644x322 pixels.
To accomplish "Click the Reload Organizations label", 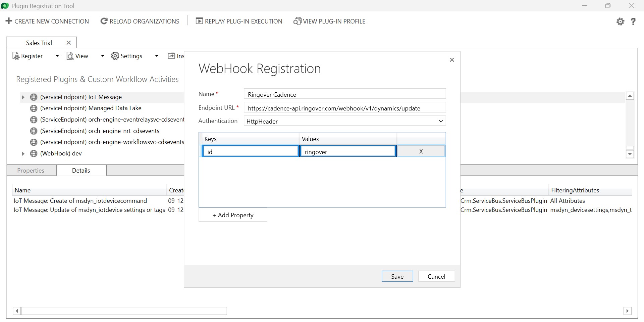I will pos(144,21).
